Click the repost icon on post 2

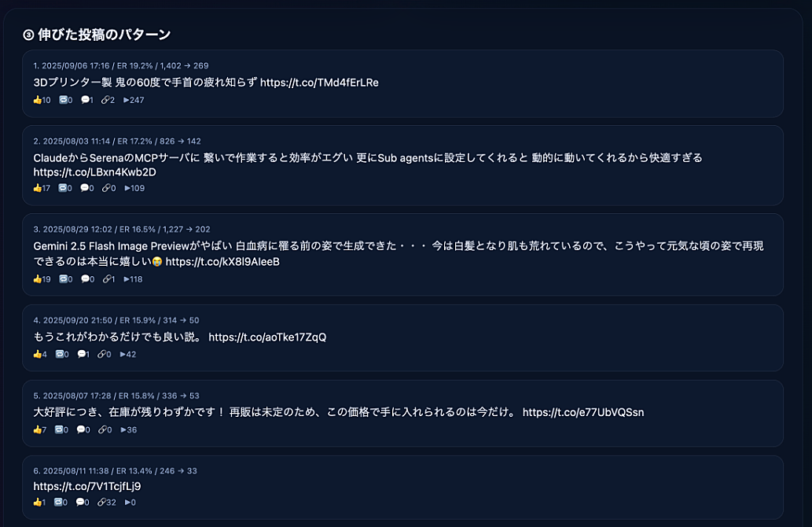63,188
